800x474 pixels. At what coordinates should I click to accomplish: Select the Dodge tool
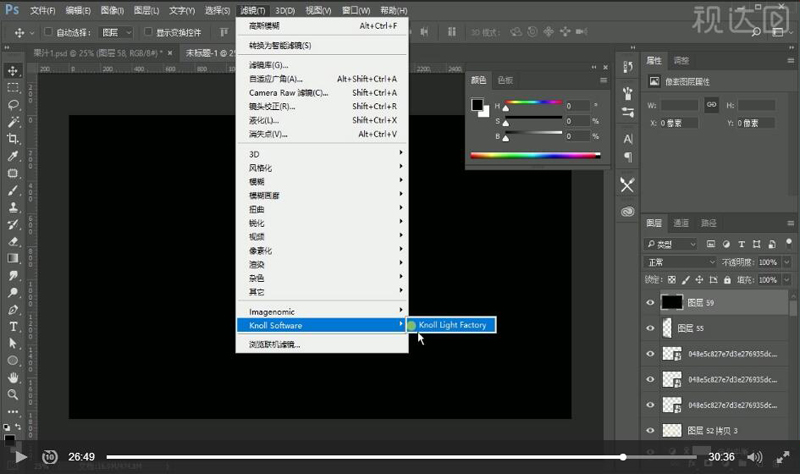(x=13, y=292)
